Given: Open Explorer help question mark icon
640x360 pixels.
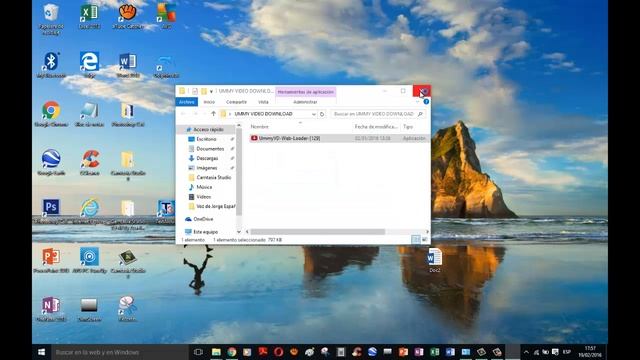Looking at the screenshot, I should coord(426,102).
